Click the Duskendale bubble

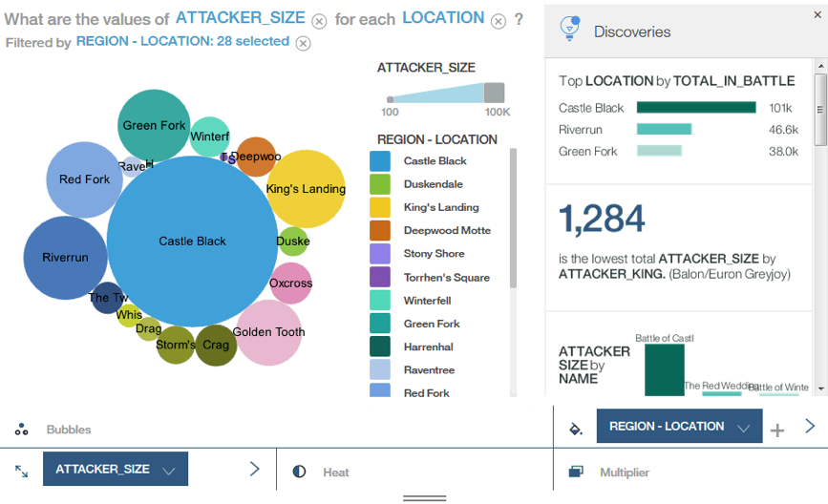pyautogui.click(x=294, y=241)
